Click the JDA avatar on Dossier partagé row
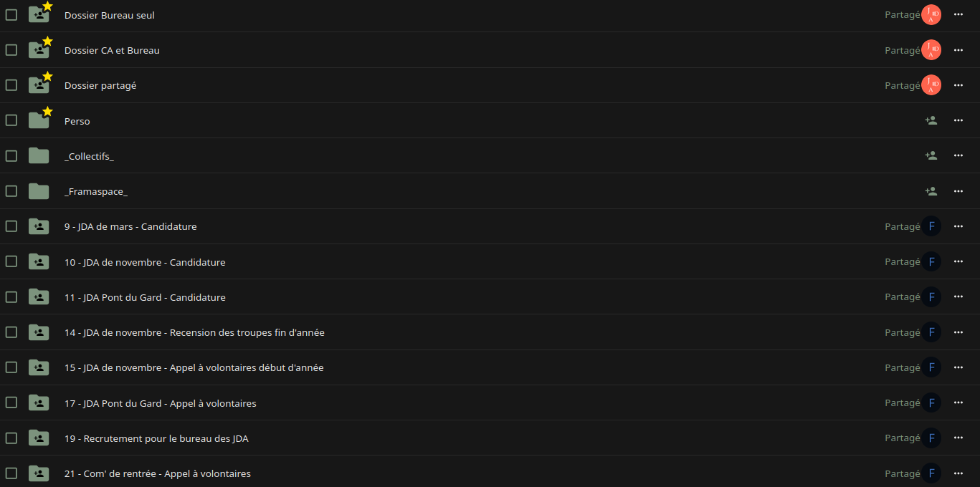The image size is (980, 487). coord(931,85)
